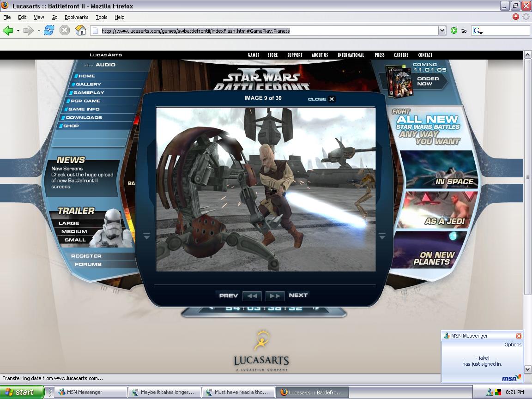Open the AS A JEDI feature banner
Viewport: 532px width, 399px height.
click(438, 210)
